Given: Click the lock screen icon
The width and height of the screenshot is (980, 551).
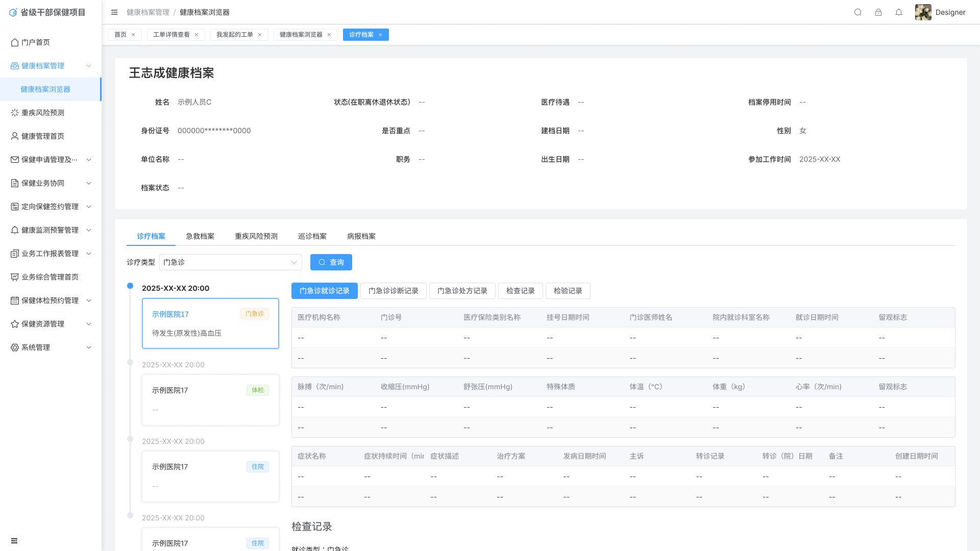Looking at the screenshot, I should 878,12.
